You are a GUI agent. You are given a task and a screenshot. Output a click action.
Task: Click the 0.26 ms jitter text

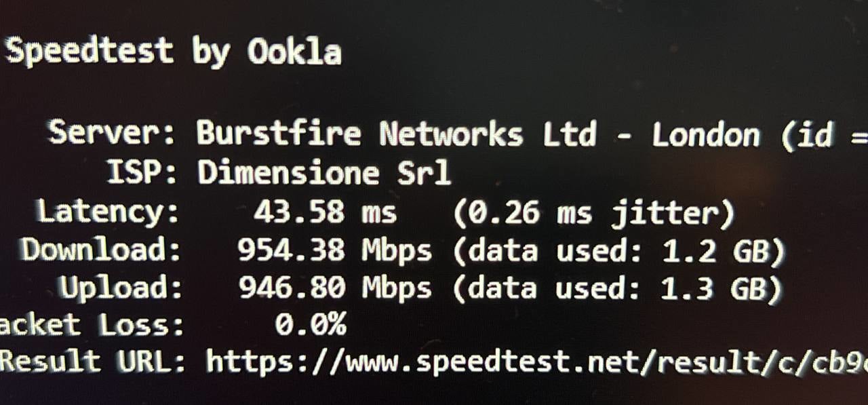[593, 214]
